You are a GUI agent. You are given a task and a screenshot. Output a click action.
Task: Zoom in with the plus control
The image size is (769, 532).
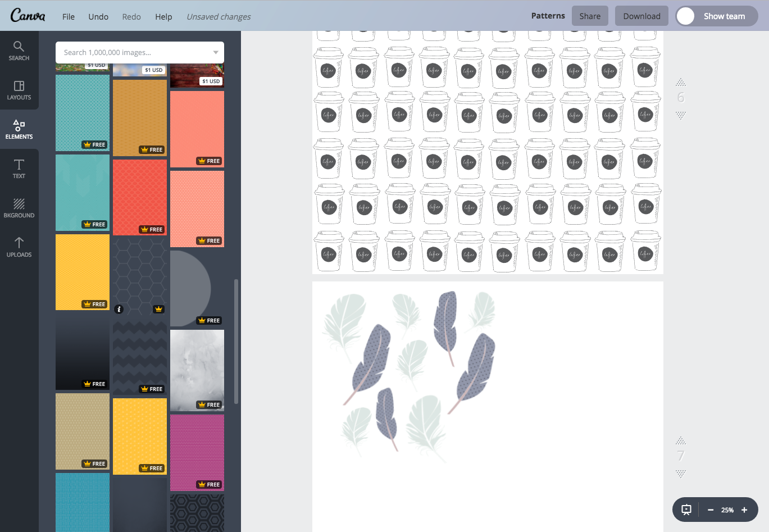coord(744,510)
